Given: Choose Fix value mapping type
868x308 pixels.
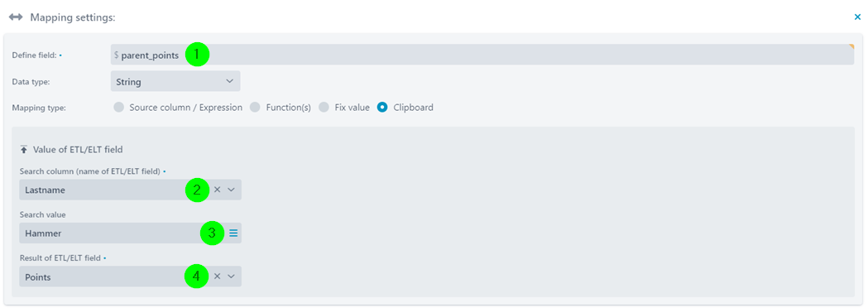Looking at the screenshot, I should (x=324, y=108).
